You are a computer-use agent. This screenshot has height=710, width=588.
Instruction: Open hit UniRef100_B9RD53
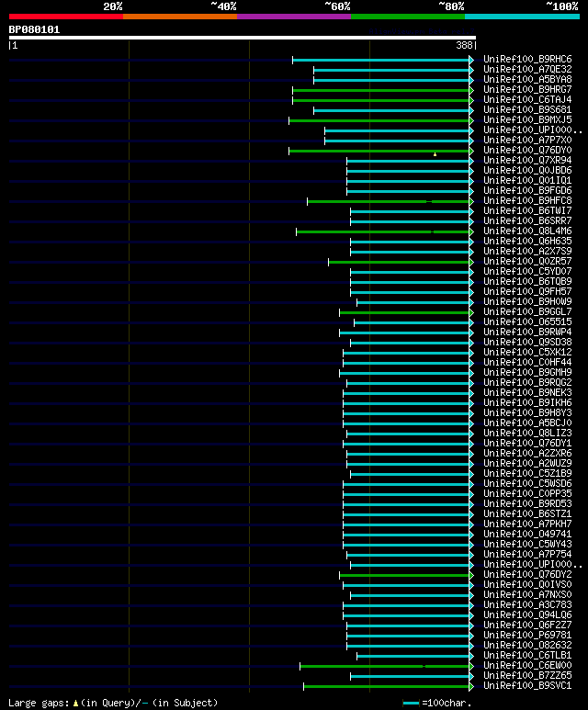pyautogui.click(x=527, y=504)
